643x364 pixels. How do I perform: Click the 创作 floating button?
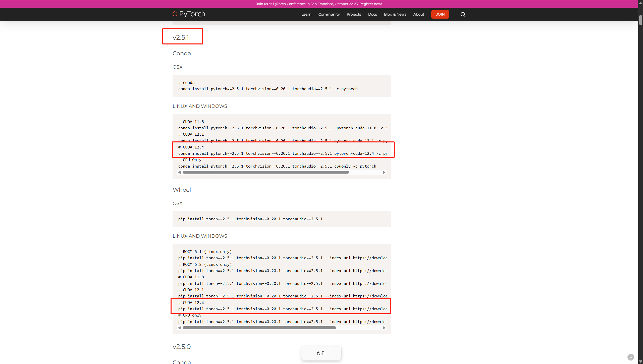click(321, 353)
